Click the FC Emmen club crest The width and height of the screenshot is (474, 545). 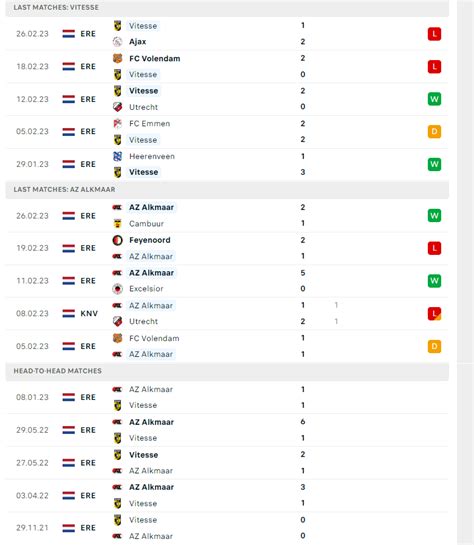pyautogui.click(x=117, y=123)
